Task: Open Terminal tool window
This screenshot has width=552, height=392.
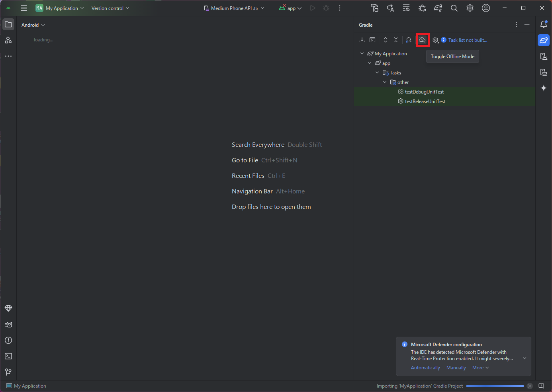Action: pyautogui.click(x=8, y=356)
